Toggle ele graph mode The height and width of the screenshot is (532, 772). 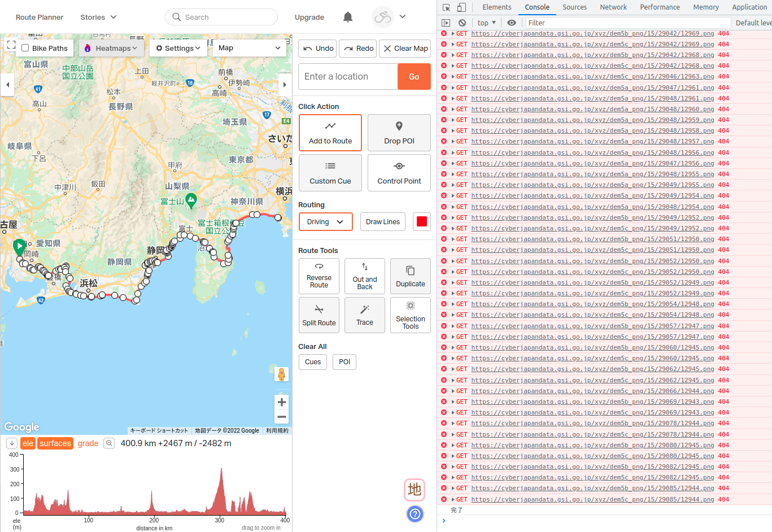(28, 443)
